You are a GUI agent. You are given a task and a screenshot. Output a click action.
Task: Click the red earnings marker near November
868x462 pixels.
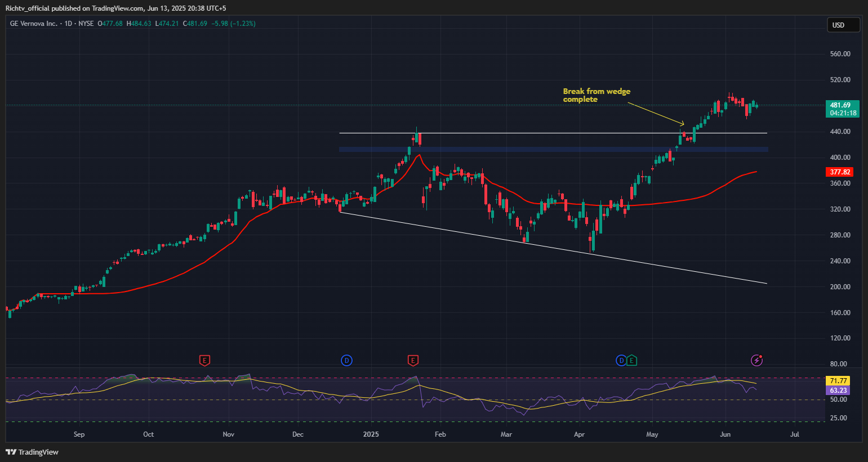205,360
